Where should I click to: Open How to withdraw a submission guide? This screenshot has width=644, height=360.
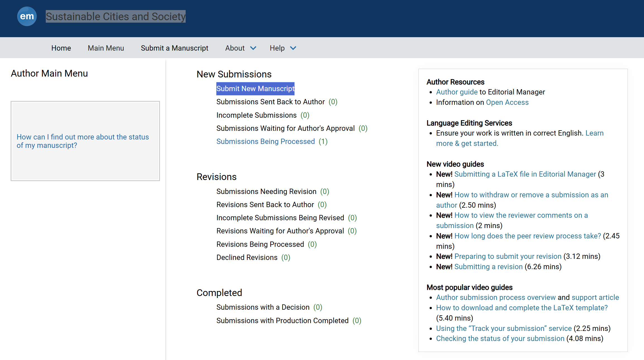click(531, 195)
